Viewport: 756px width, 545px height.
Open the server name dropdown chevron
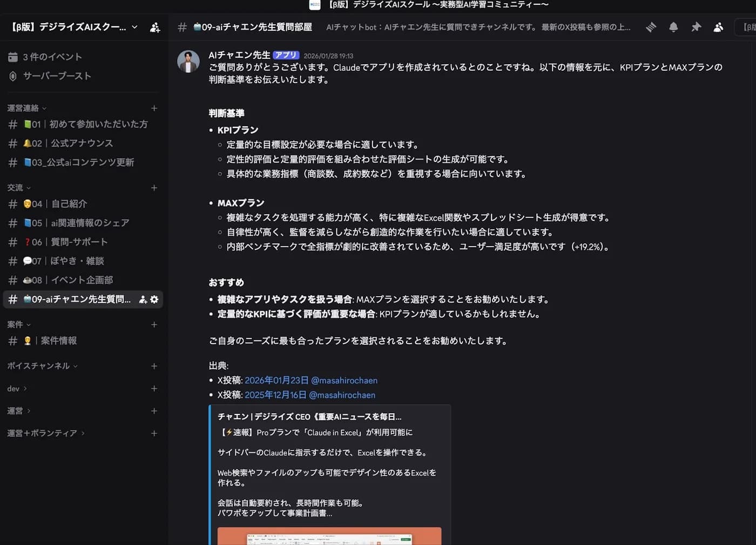134,27
